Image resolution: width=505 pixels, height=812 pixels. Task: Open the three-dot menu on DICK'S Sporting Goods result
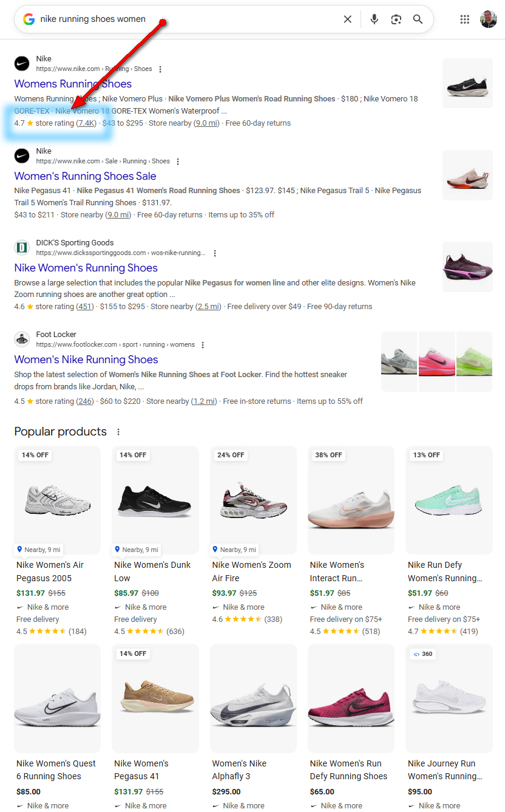point(215,253)
